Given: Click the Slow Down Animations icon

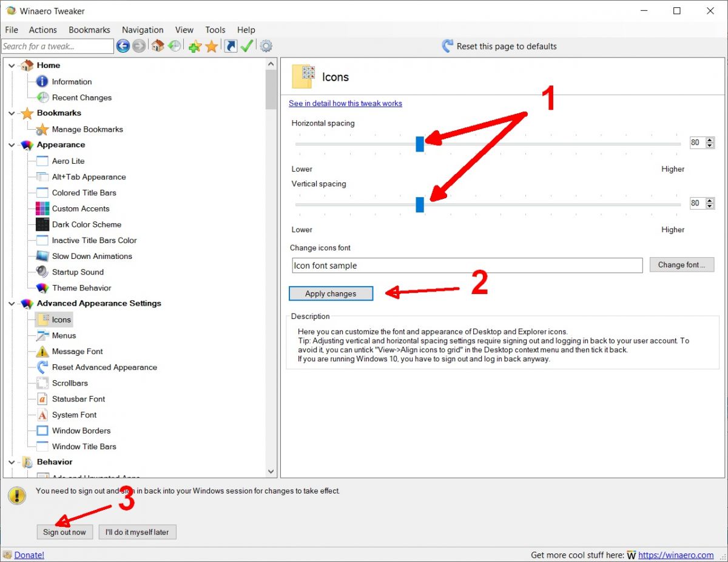Looking at the screenshot, I should pos(42,256).
